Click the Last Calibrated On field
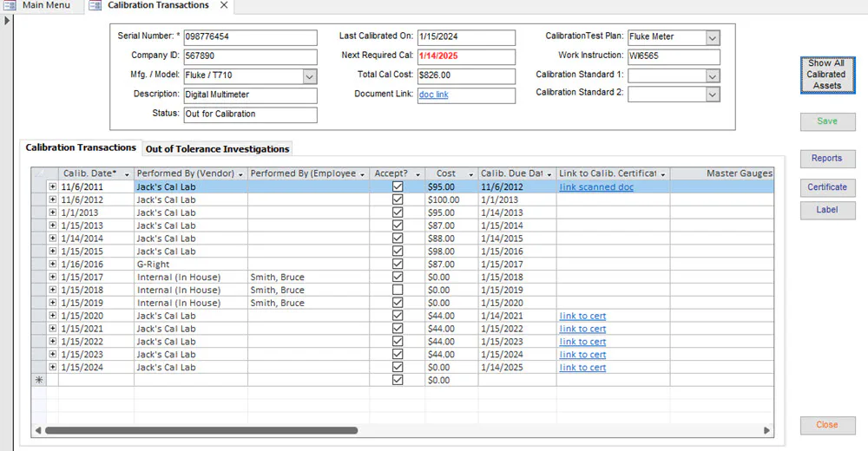The height and width of the screenshot is (451, 868). pyautogui.click(x=466, y=37)
